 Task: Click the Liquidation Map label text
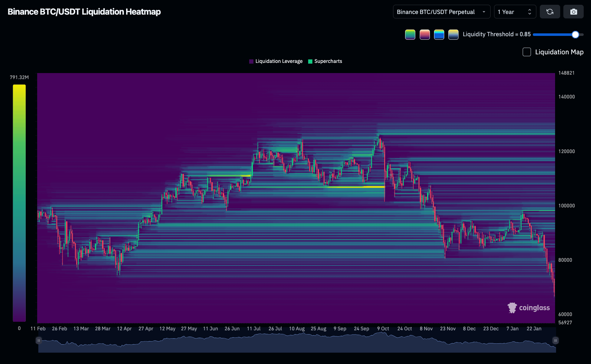tap(559, 52)
